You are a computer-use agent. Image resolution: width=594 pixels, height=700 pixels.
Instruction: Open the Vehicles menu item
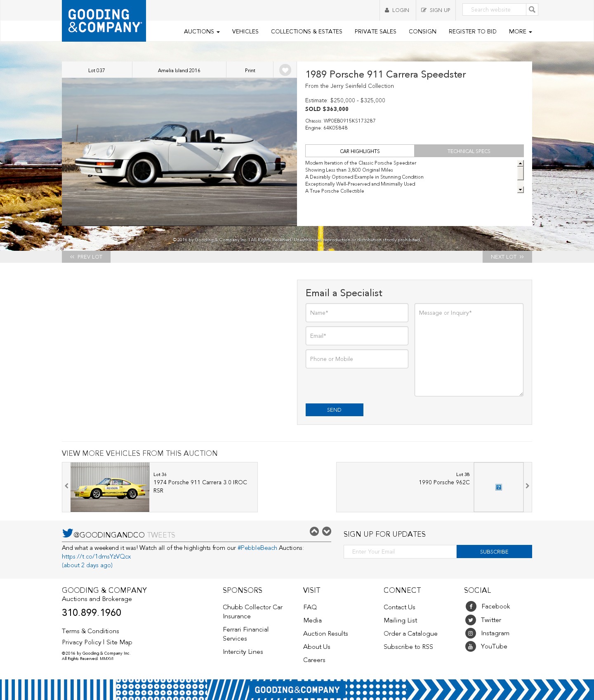click(245, 31)
